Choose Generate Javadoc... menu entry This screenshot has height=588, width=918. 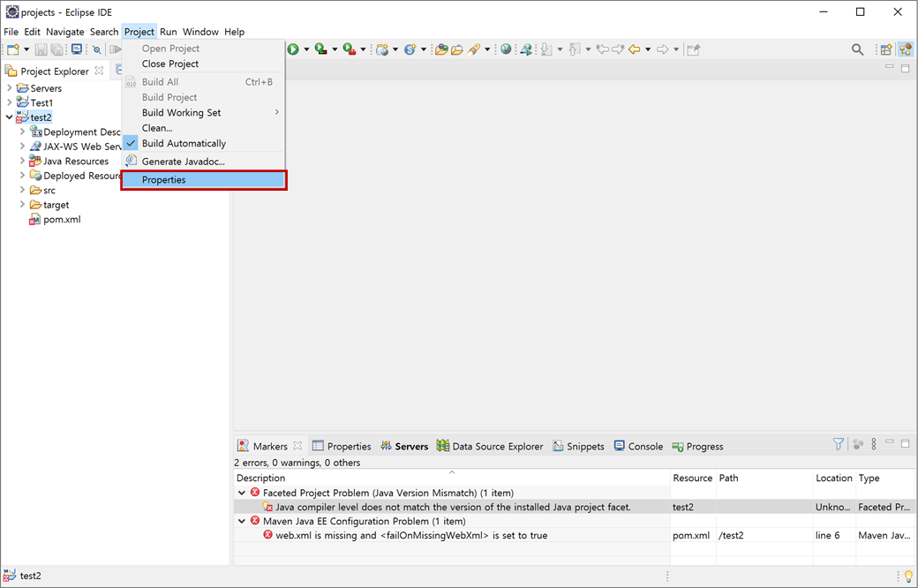[x=204, y=162]
